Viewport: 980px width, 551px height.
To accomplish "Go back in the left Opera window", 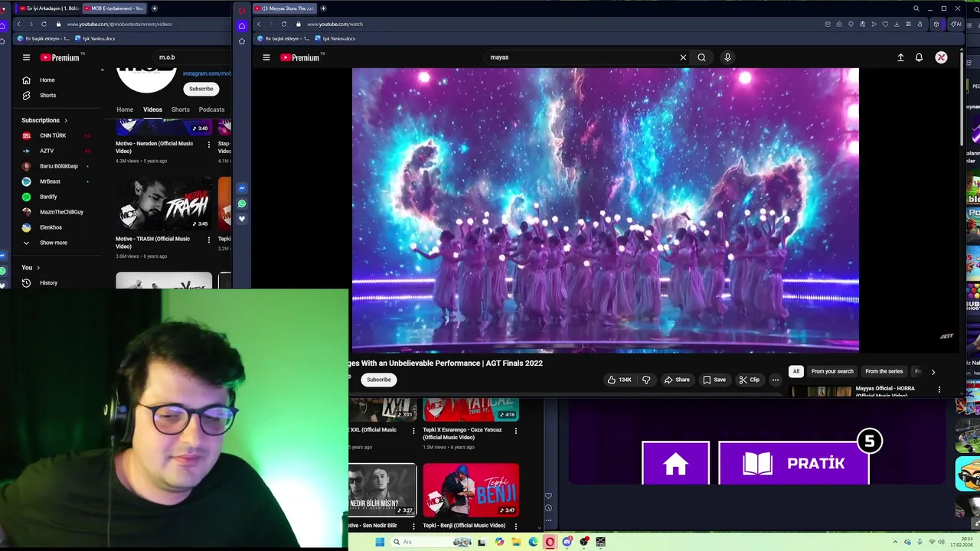I will (x=18, y=24).
